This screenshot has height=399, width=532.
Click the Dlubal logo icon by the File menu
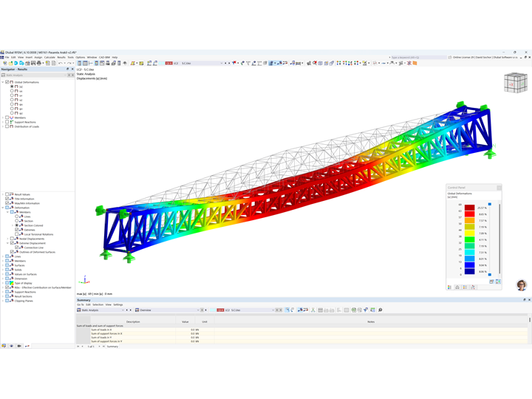coord(2,58)
